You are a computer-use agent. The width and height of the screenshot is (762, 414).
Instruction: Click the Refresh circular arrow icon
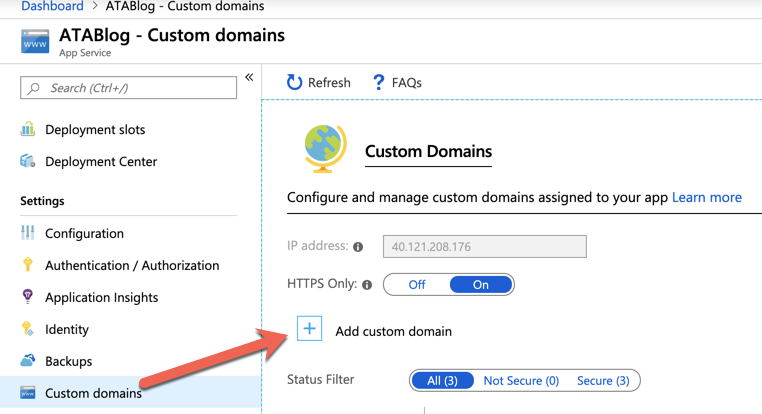[x=294, y=82]
